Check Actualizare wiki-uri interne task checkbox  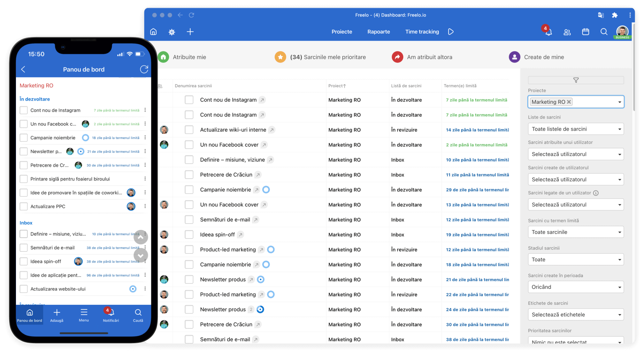pos(189,130)
